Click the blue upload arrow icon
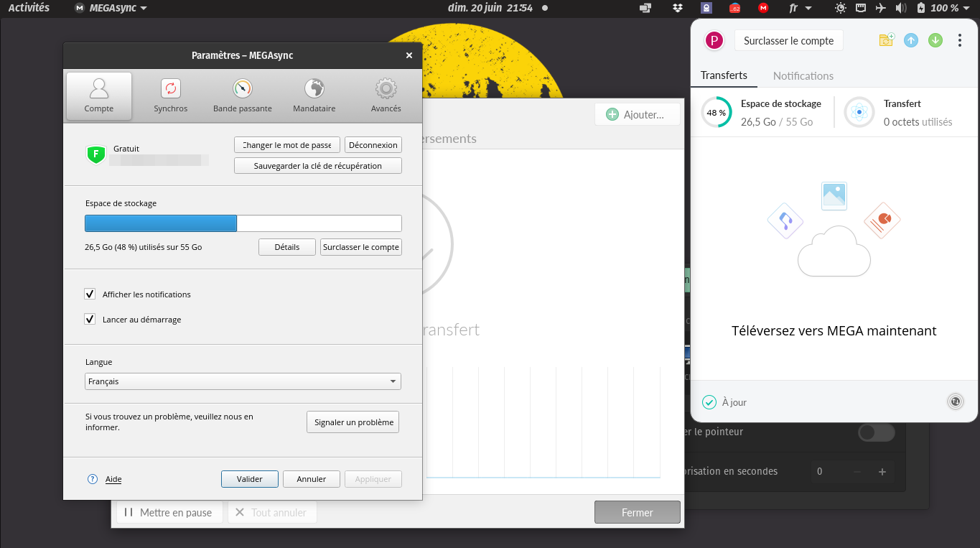Viewport: 980px width, 548px height. point(911,40)
